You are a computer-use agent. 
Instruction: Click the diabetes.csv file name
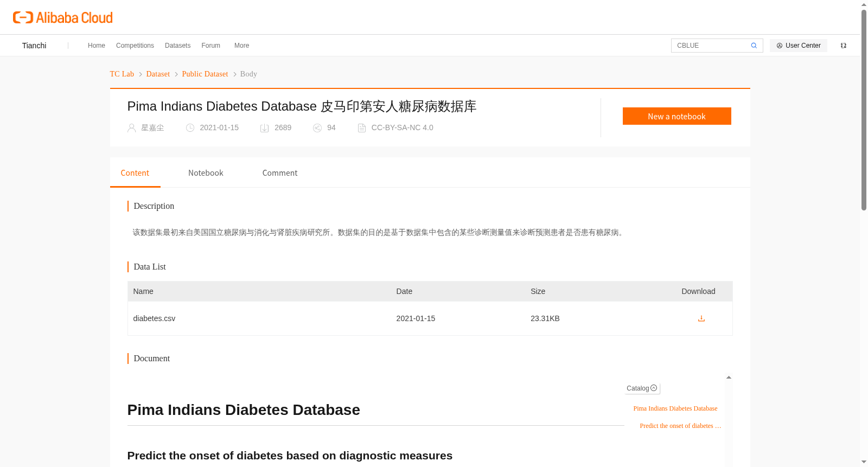tap(155, 318)
